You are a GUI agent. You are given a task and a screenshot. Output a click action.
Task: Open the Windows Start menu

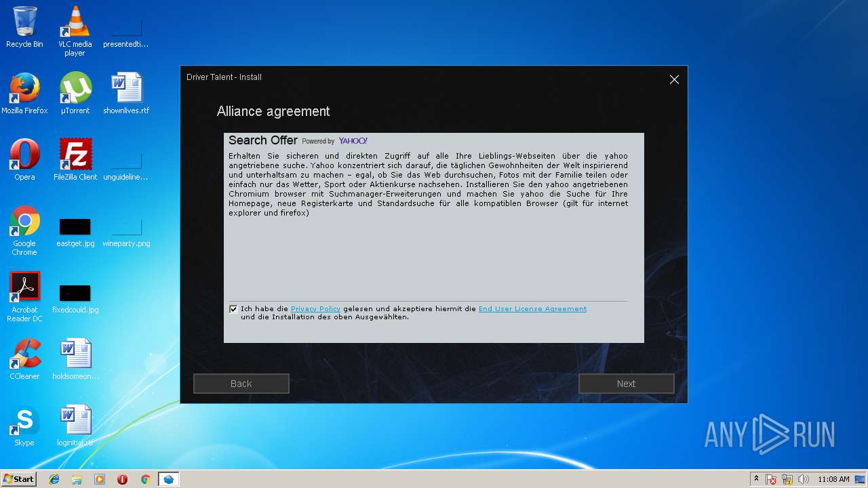click(x=18, y=479)
